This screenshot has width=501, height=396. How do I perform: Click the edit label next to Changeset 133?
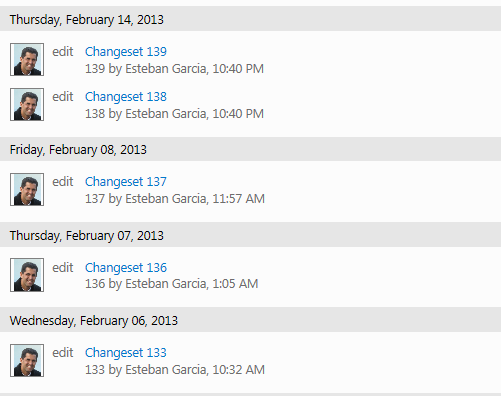pos(63,353)
